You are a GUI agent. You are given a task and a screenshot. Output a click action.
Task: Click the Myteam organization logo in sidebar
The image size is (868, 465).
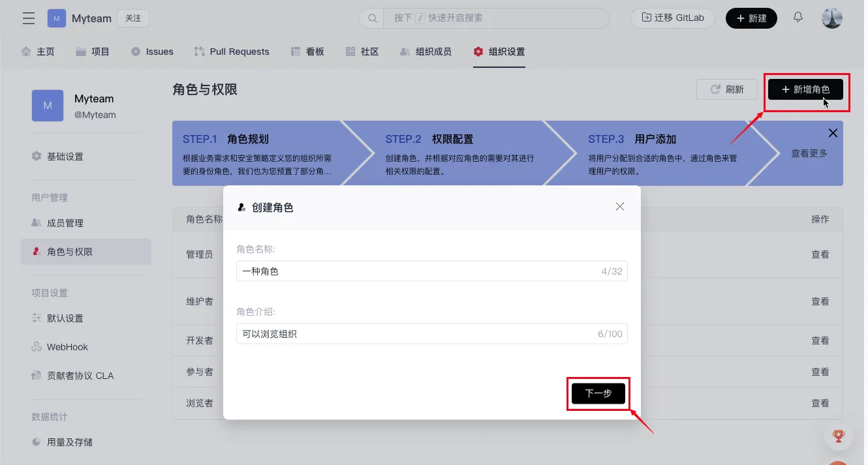[48, 106]
